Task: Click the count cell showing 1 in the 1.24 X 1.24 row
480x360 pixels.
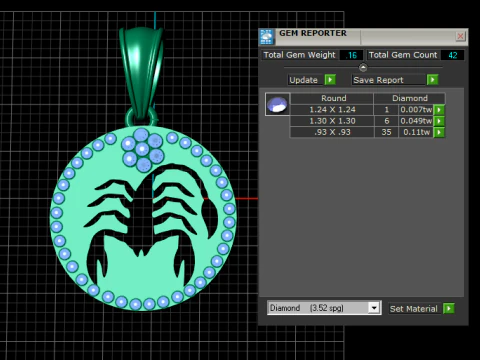Action: click(x=386, y=110)
